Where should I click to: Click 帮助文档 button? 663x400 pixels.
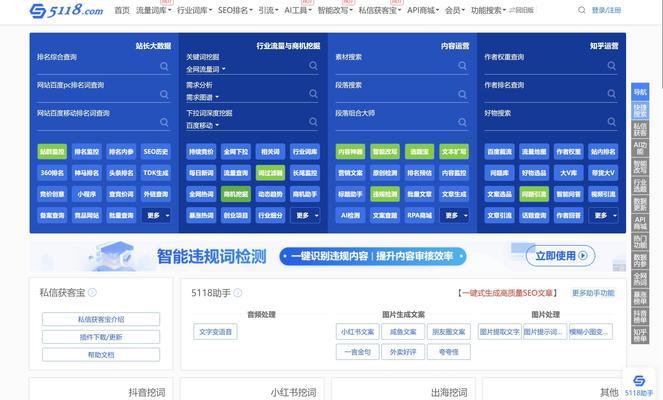click(101, 355)
